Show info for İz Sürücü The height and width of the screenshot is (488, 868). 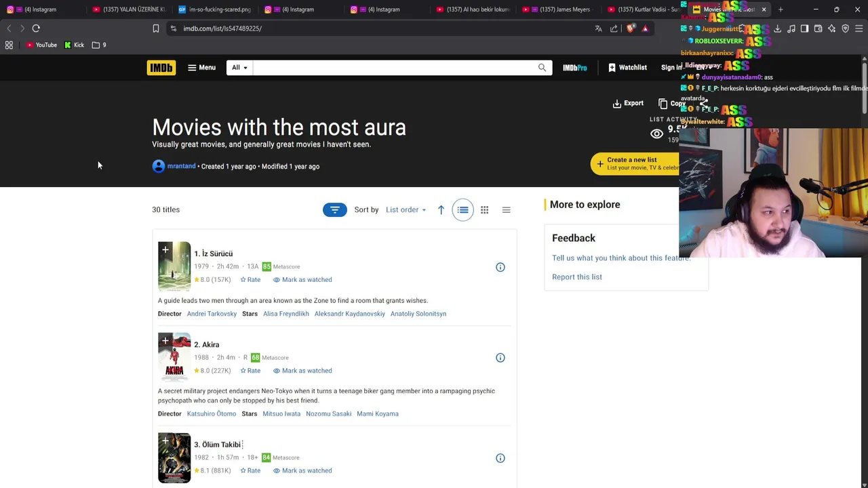[500, 267]
